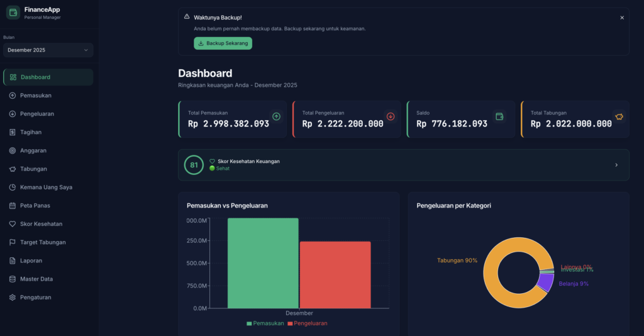The height and width of the screenshot is (336, 644).
Task: Click the Saldo wallet icon
Action: click(499, 116)
